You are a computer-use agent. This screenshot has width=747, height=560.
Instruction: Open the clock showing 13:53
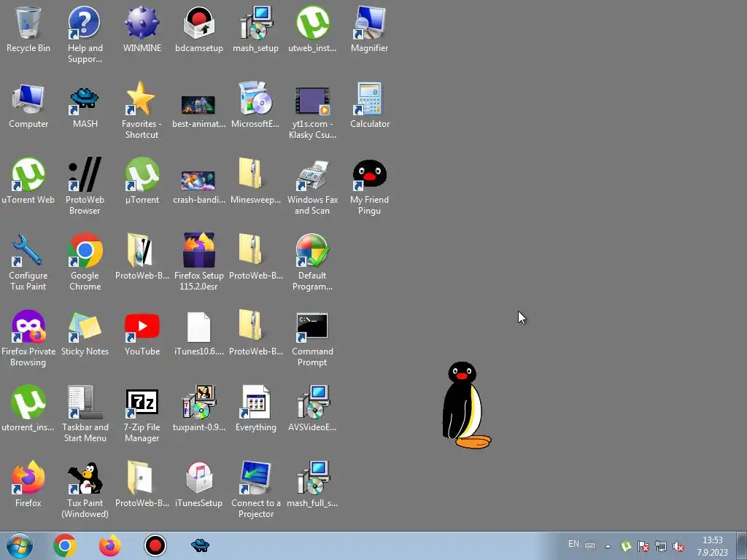pos(712,546)
